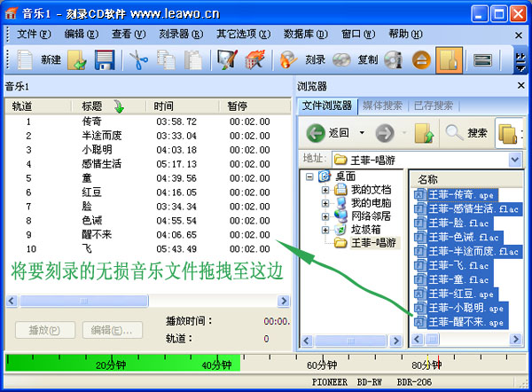Expand 网络邻居 tree node
This screenshot has width=532, height=392.
click(325, 216)
